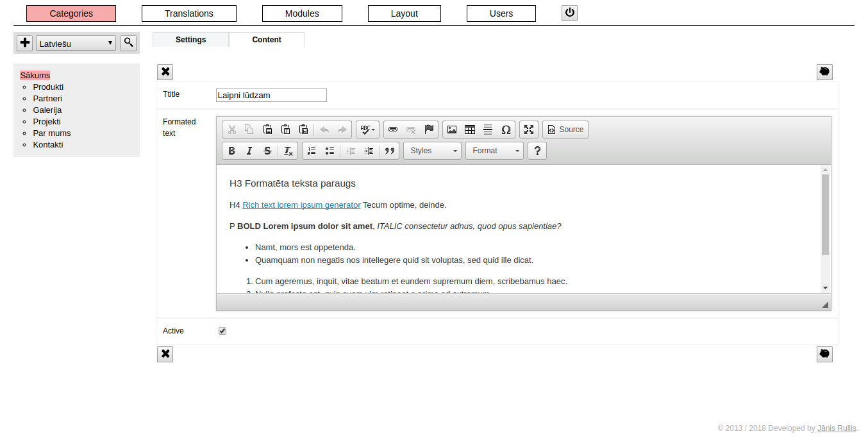Screen dimensions: 868x438
Task: Select Produkti in the category tree
Action: 48,87
